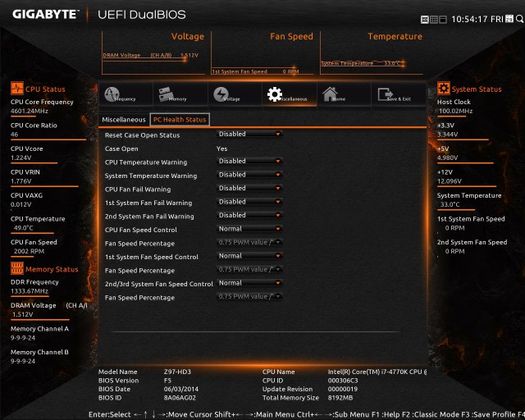This screenshot has height=420, width=525.
Task: Click the grid layout icon near clock
Action: pos(434,20)
